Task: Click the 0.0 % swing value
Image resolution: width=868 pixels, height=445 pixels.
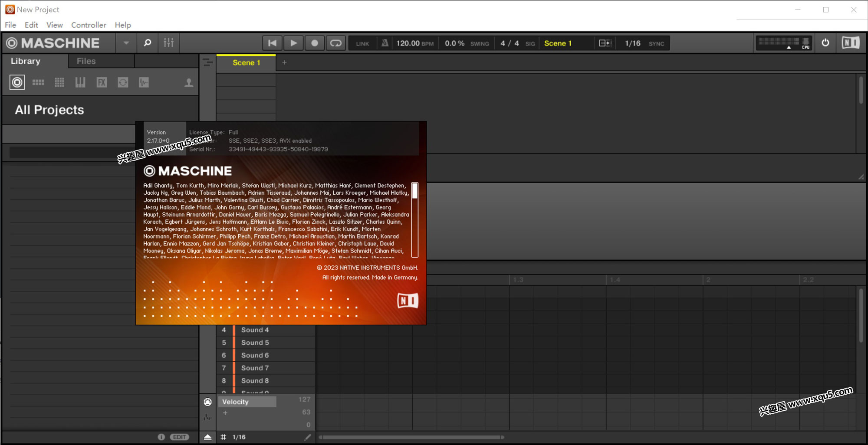Action: (x=454, y=43)
